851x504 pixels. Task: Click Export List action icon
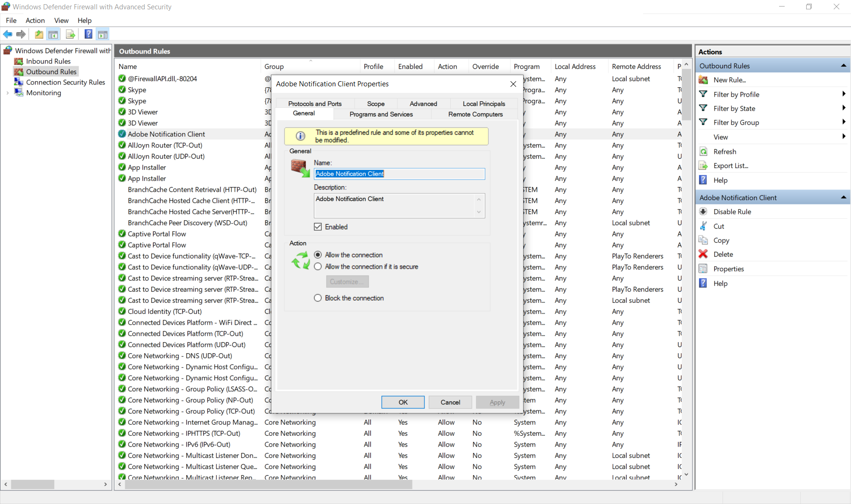tap(703, 166)
